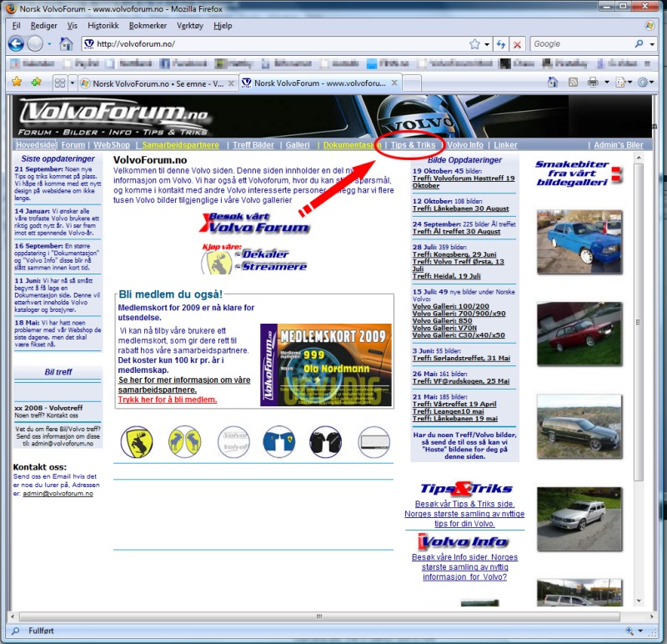The height and width of the screenshot is (644, 667).
Task: Open the Vis menu
Action: coord(73,26)
